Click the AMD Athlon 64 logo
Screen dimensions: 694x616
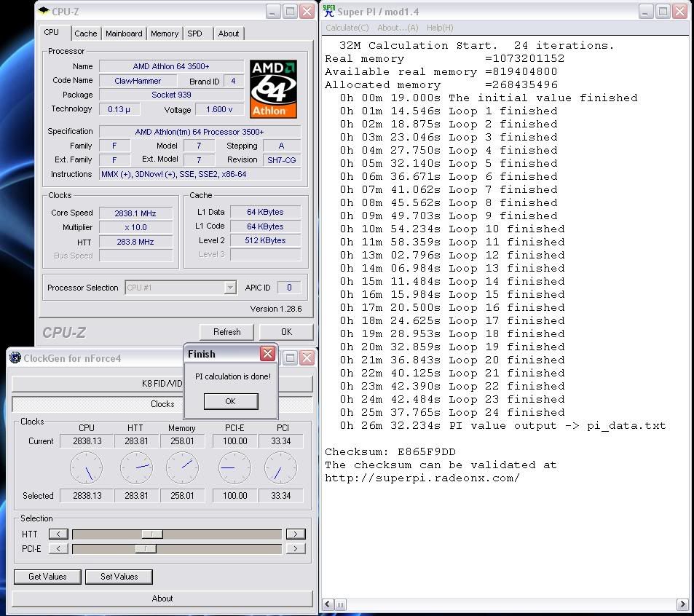tap(273, 89)
